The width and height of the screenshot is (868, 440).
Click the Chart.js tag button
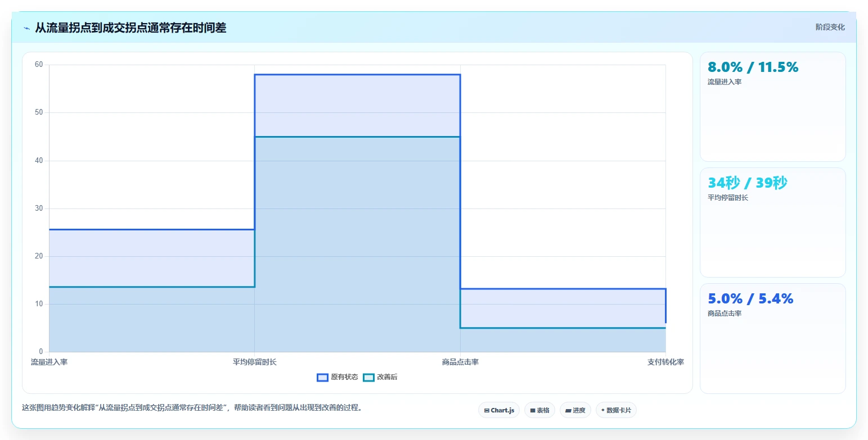pos(499,410)
